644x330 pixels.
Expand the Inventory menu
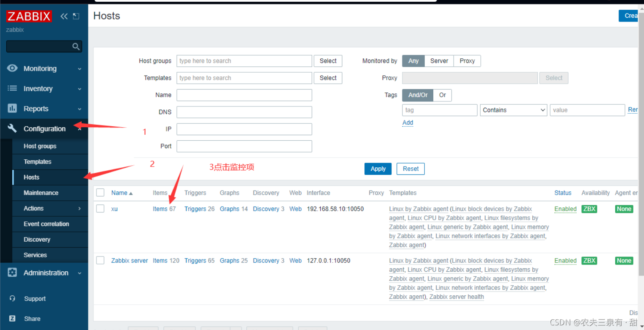[x=44, y=88]
